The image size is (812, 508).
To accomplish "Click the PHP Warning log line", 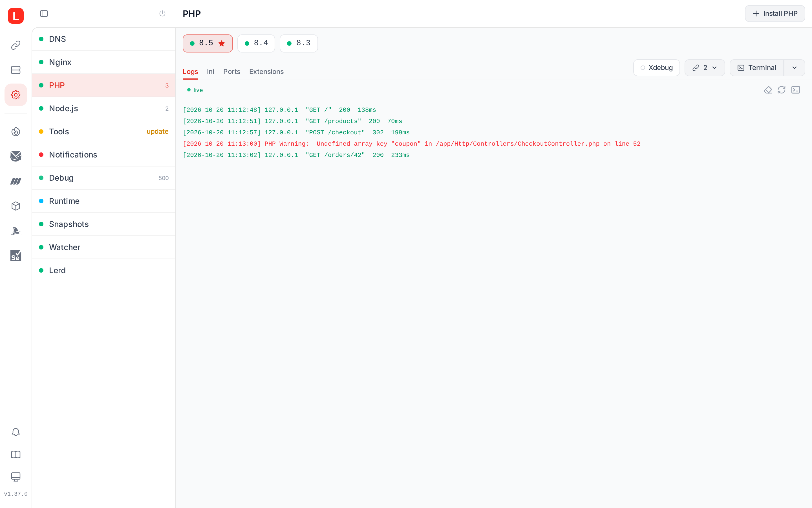I will [411, 144].
